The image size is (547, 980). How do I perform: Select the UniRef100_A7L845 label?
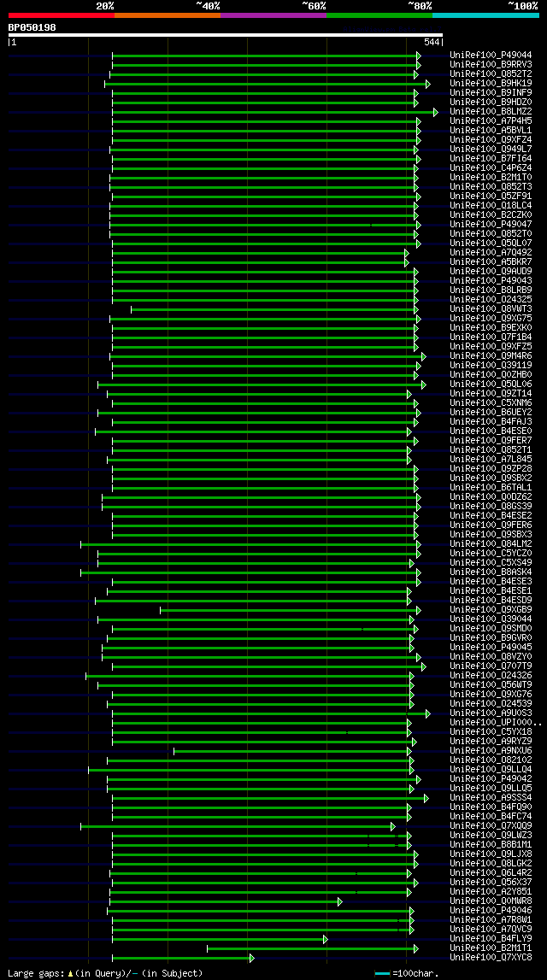pos(491,460)
